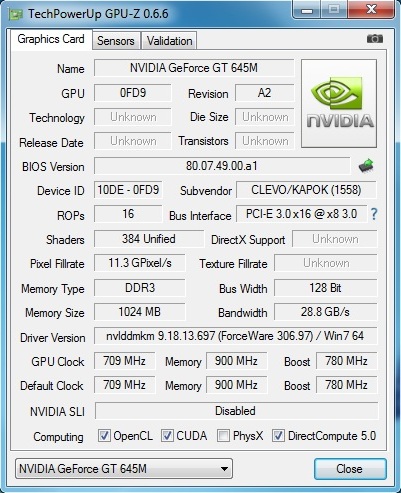The height and width of the screenshot is (493, 401).
Task: Click the ROPs field 16
Action: click(128, 214)
